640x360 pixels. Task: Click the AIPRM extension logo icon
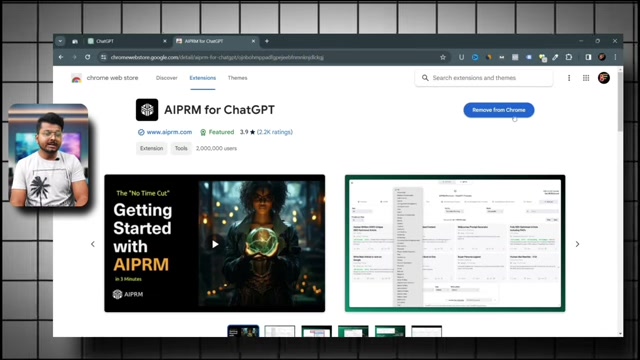pyautogui.click(x=147, y=110)
